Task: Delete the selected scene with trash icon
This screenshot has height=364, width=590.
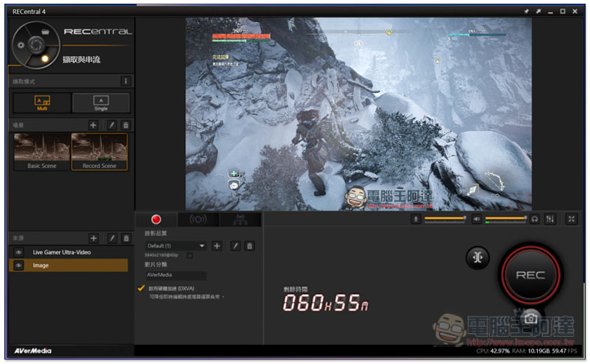Action: coord(126,125)
